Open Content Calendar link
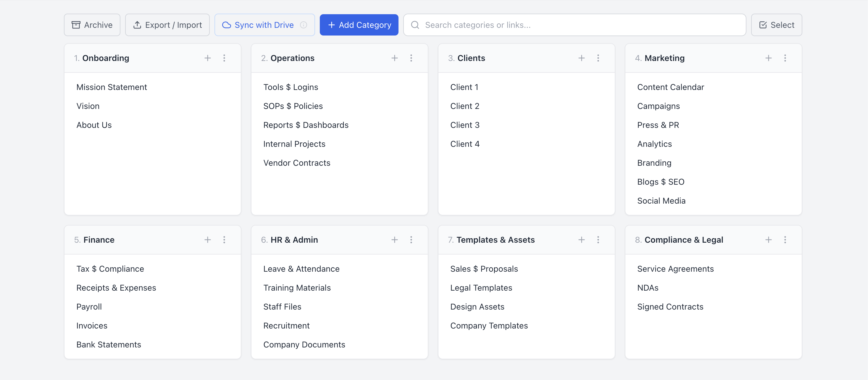 [671, 87]
